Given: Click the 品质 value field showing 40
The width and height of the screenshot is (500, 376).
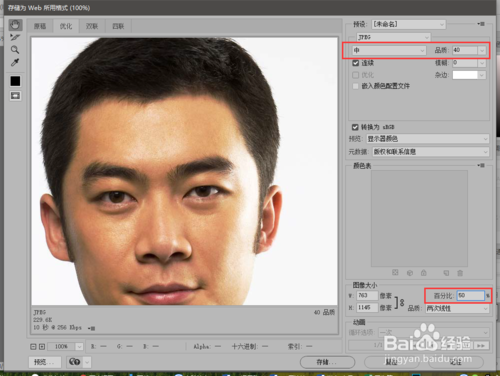Looking at the screenshot, I should [465, 50].
